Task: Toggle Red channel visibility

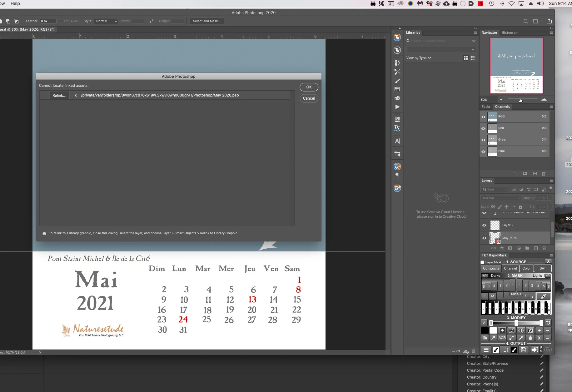Action: pyautogui.click(x=483, y=128)
